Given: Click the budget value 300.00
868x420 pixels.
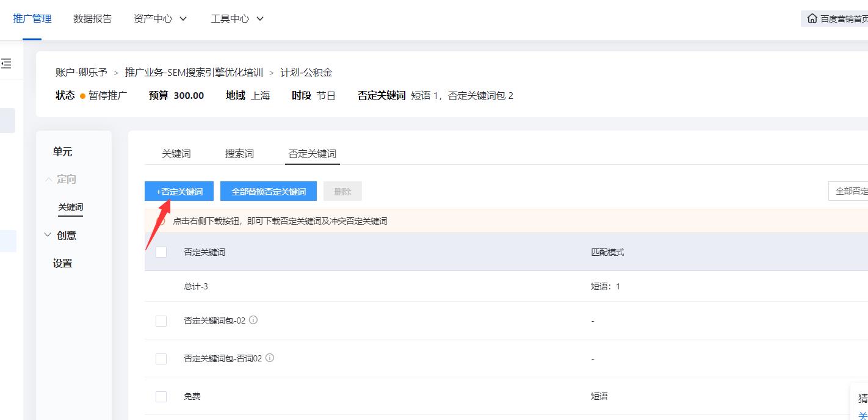Looking at the screenshot, I should [x=189, y=96].
